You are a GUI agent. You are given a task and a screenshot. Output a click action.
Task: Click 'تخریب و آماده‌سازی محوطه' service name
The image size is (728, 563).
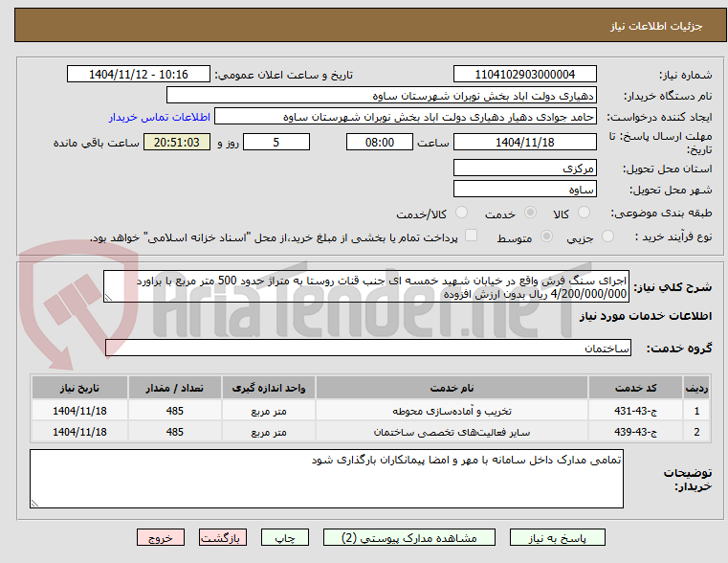pyautogui.click(x=452, y=411)
